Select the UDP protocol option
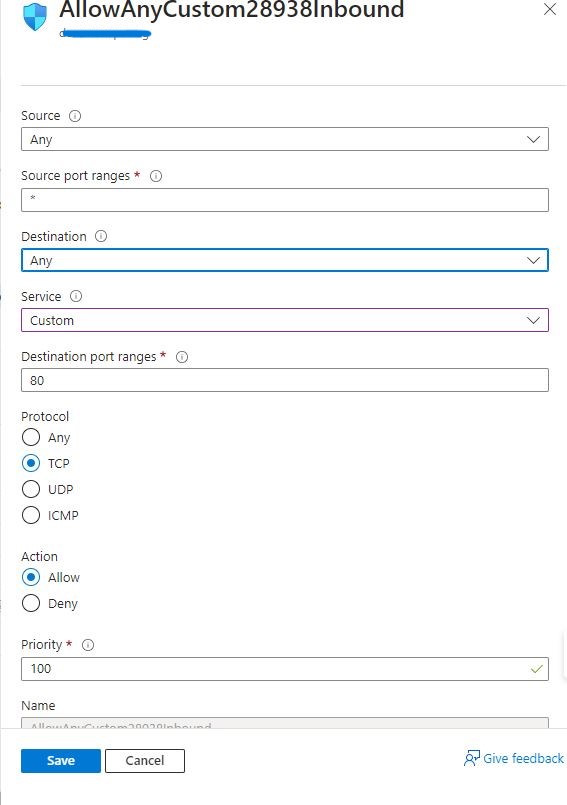The height and width of the screenshot is (805, 567). point(31,489)
